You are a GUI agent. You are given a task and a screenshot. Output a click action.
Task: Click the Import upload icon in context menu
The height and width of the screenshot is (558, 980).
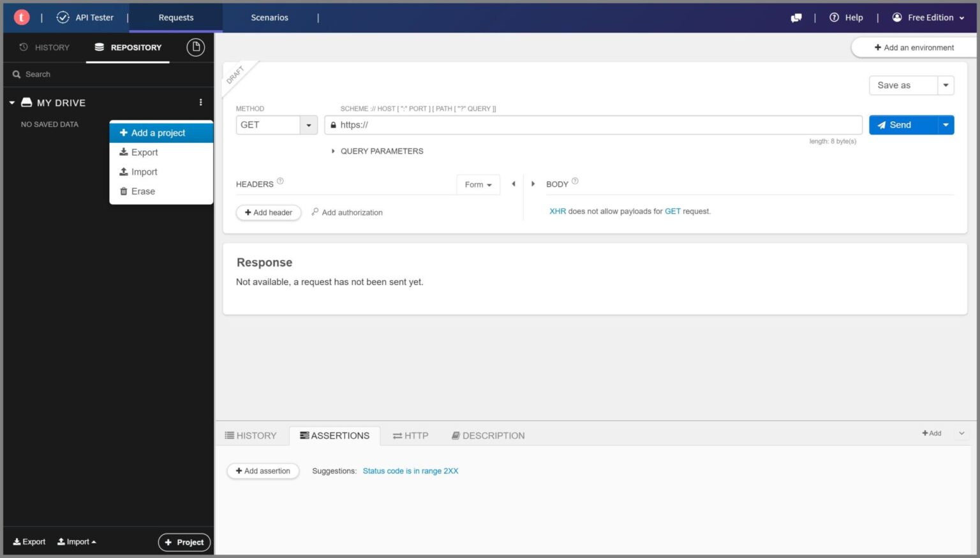coord(124,172)
